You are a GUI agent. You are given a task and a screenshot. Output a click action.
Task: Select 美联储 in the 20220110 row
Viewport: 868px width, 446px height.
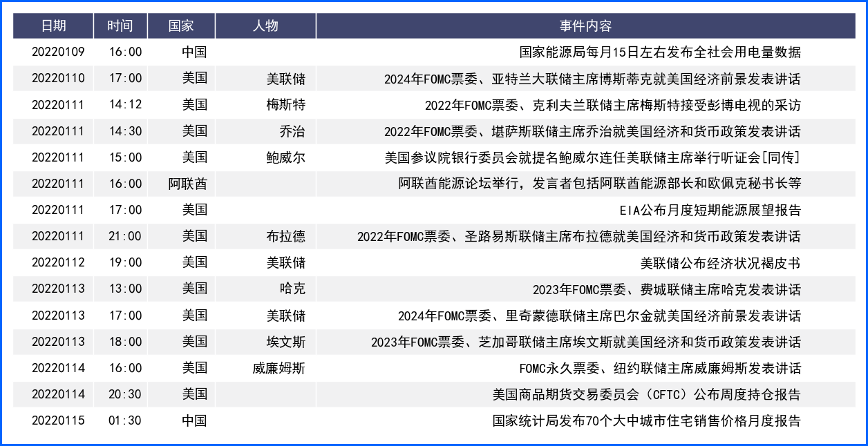coord(286,78)
